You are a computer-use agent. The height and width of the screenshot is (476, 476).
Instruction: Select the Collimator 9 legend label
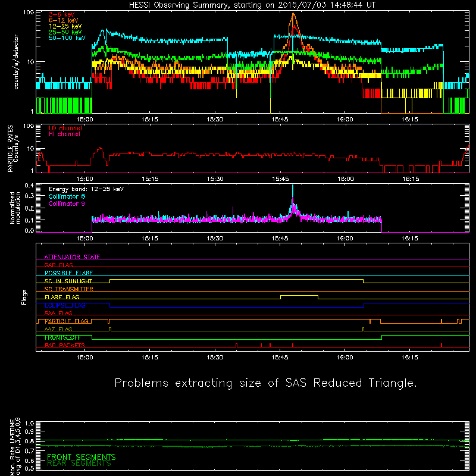(x=67, y=203)
